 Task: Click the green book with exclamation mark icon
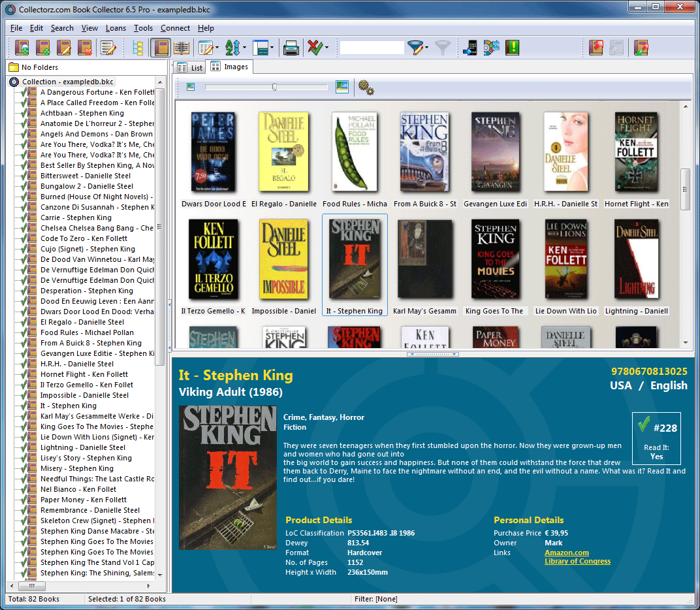pyautogui.click(x=512, y=47)
